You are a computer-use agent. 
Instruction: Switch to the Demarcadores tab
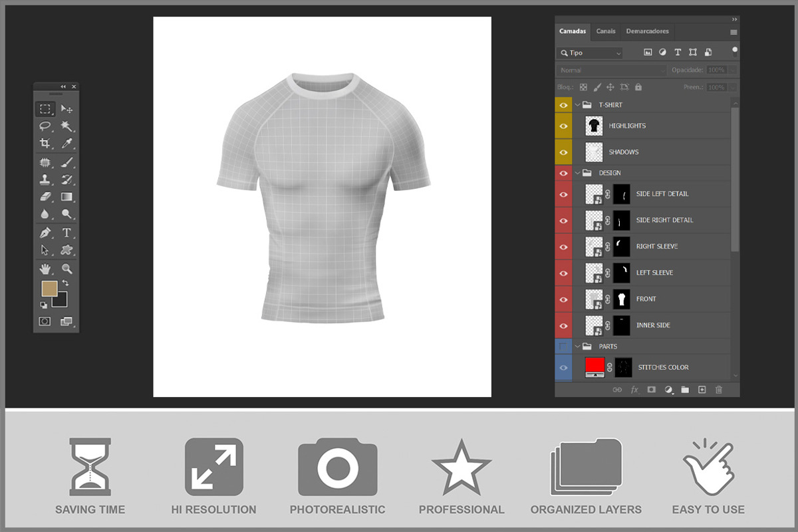point(647,31)
